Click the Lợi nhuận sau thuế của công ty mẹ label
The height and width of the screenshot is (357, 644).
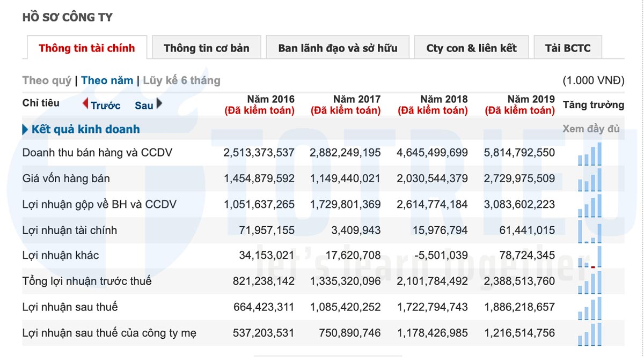109,333
